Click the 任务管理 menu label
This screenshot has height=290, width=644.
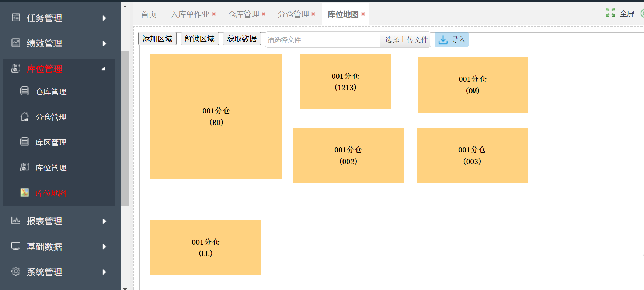44,18
